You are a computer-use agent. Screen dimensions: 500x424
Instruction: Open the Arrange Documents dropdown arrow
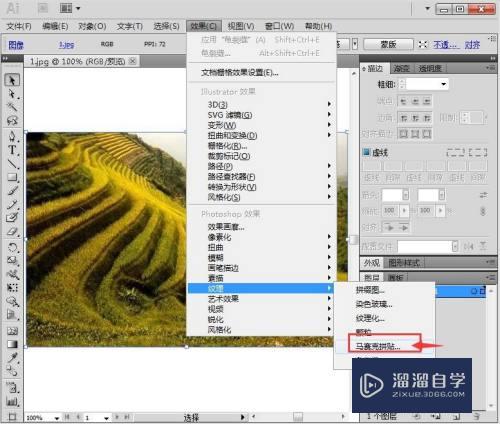coord(78,8)
